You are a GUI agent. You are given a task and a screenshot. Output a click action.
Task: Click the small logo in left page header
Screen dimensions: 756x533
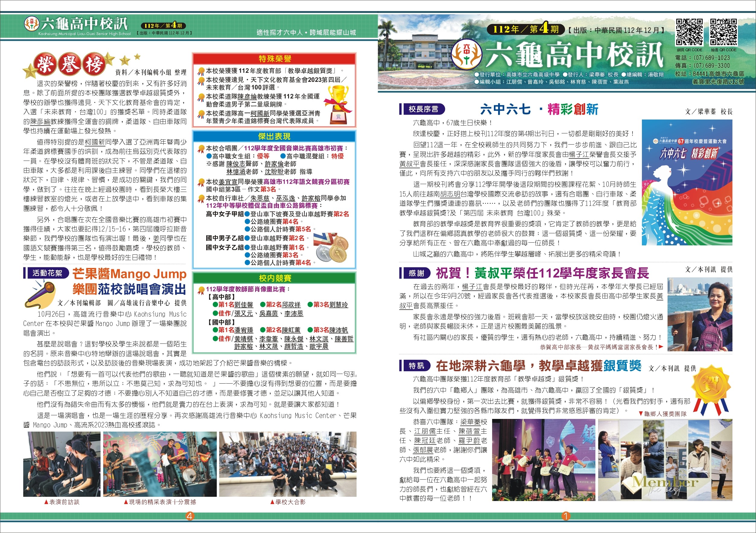coord(32,24)
